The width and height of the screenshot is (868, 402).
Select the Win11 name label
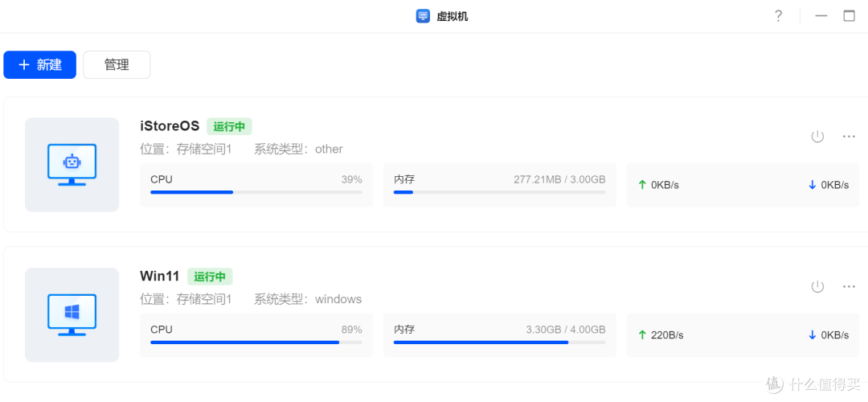click(x=160, y=277)
